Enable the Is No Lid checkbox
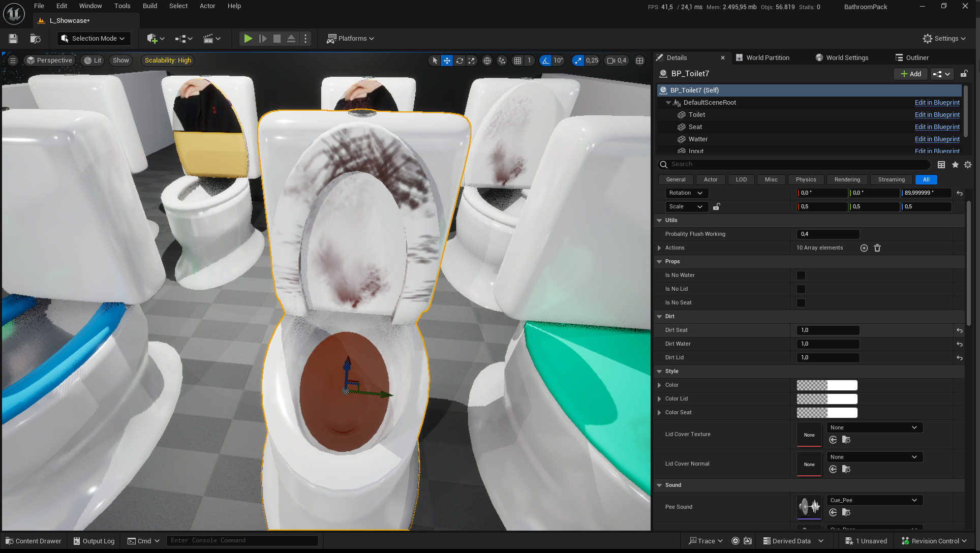This screenshot has height=553, width=980. click(x=801, y=289)
